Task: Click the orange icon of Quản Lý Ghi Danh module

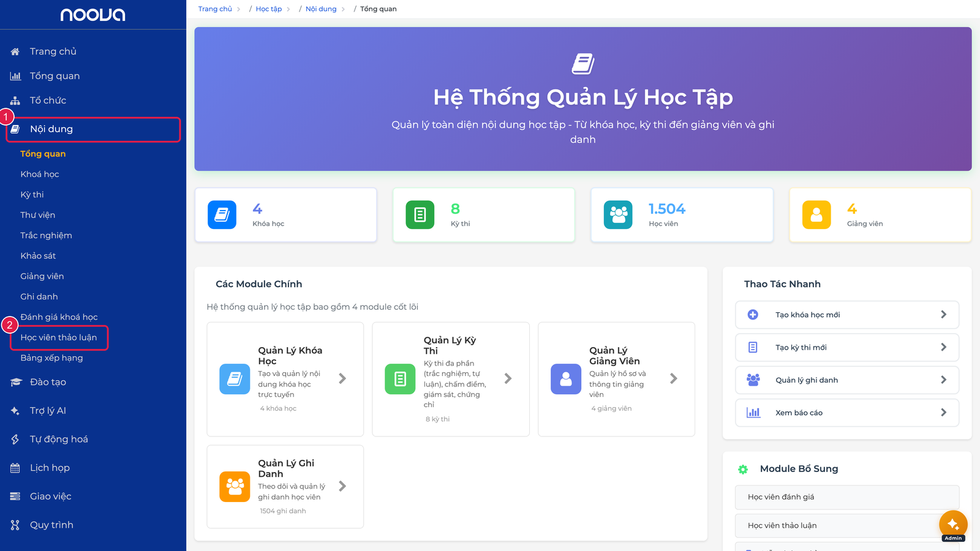Action: click(x=235, y=487)
